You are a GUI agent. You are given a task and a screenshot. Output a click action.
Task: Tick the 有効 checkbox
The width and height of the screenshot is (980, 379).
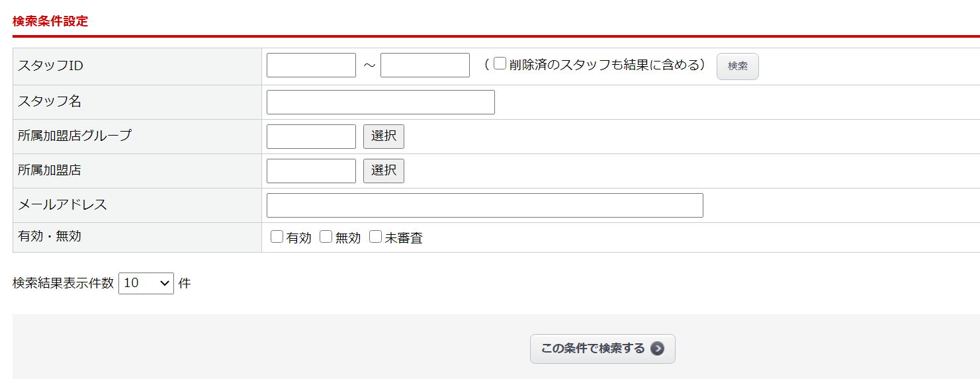tap(277, 237)
